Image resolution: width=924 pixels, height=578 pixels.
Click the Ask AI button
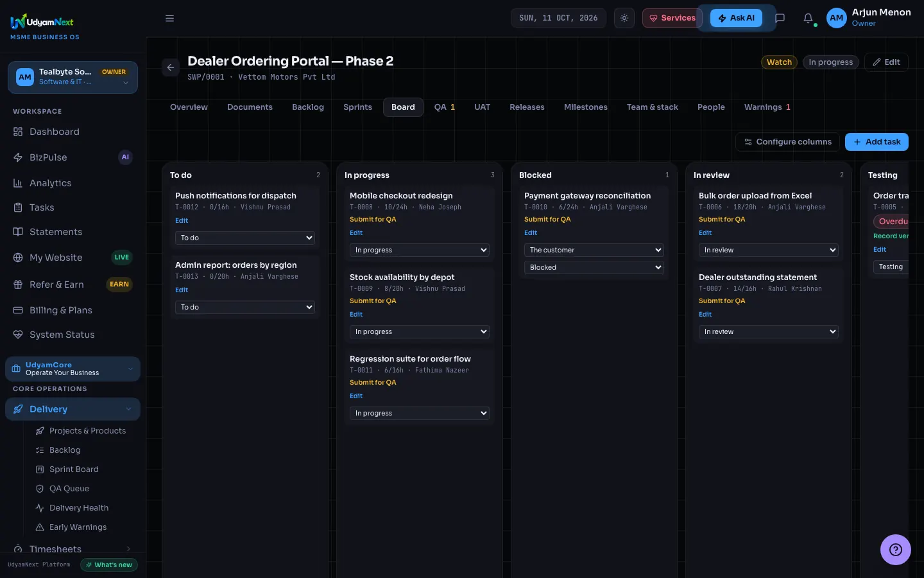pos(736,18)
